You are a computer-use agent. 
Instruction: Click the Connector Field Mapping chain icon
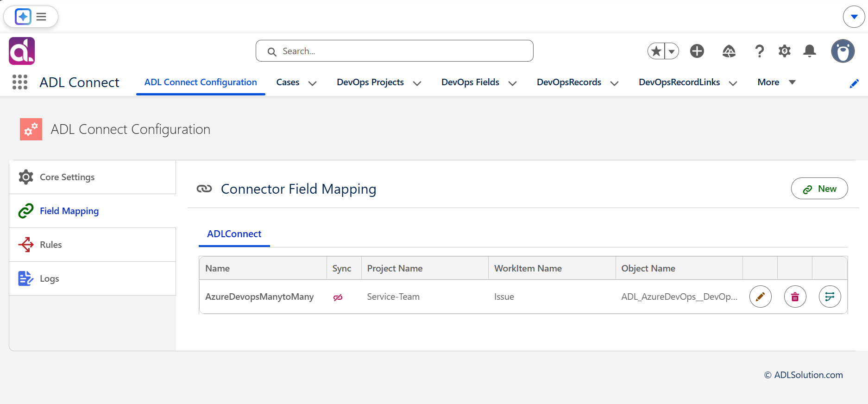point(204,189)
